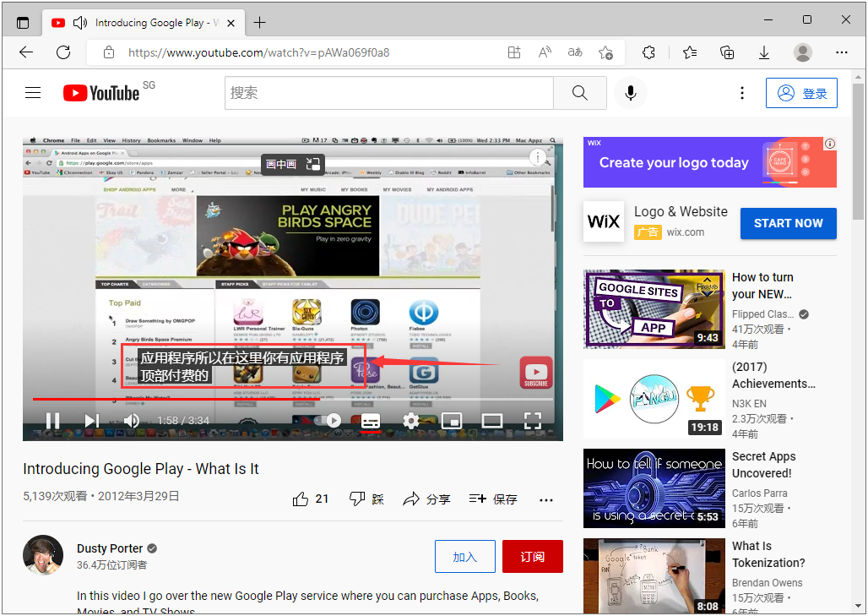Viewport: 868px width, 616px height.
Task: Skip to the next video
Action: pyautogui.click(x=92, y=421)
